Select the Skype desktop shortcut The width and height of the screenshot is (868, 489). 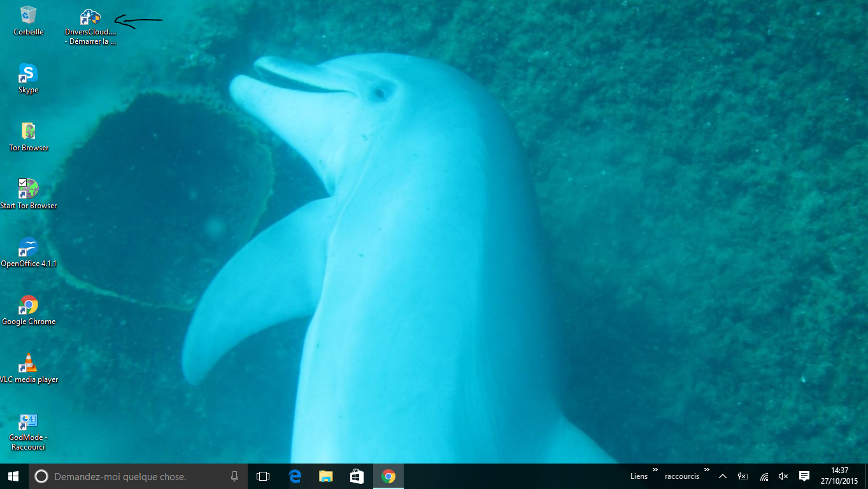[28, 78]
